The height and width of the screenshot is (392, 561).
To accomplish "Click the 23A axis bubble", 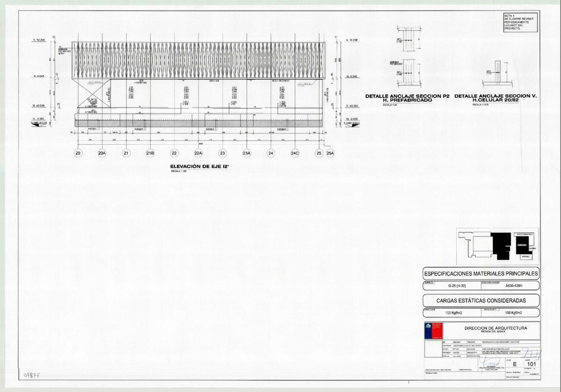I will tap(247, 153).
